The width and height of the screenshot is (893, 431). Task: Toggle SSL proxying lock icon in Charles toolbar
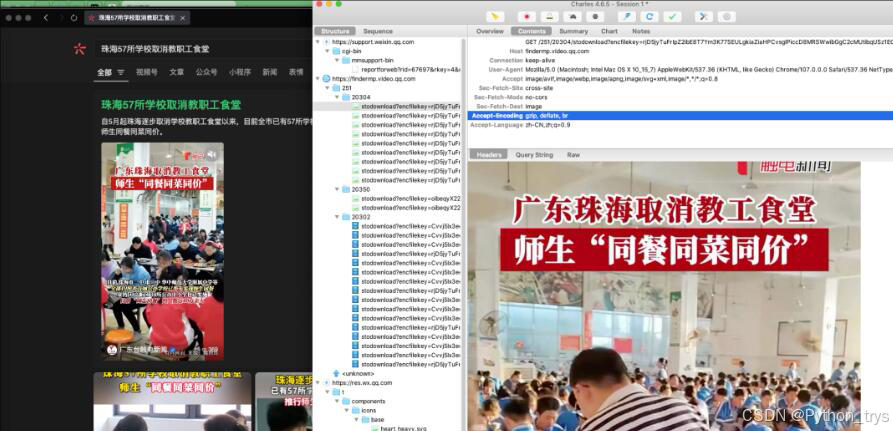[x=551, y=17]
